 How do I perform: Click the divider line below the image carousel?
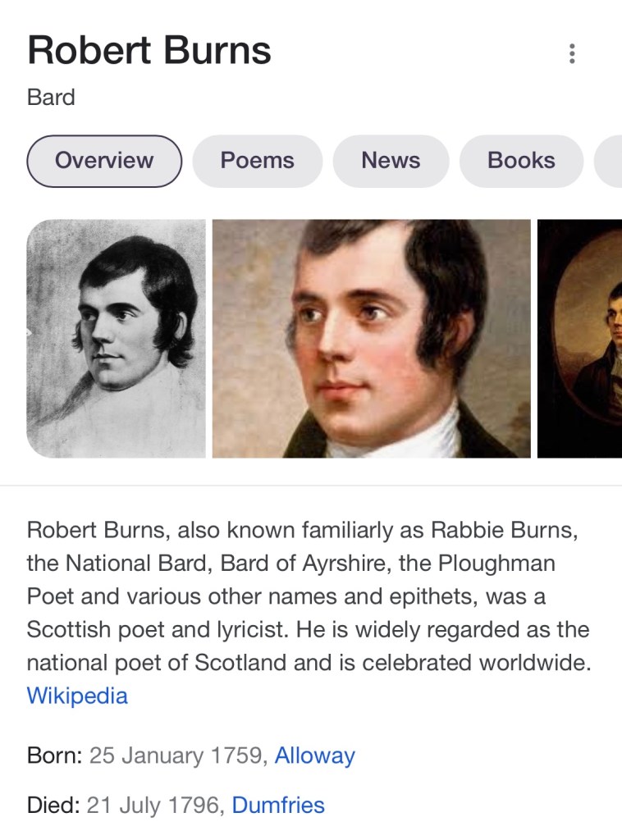311,486
